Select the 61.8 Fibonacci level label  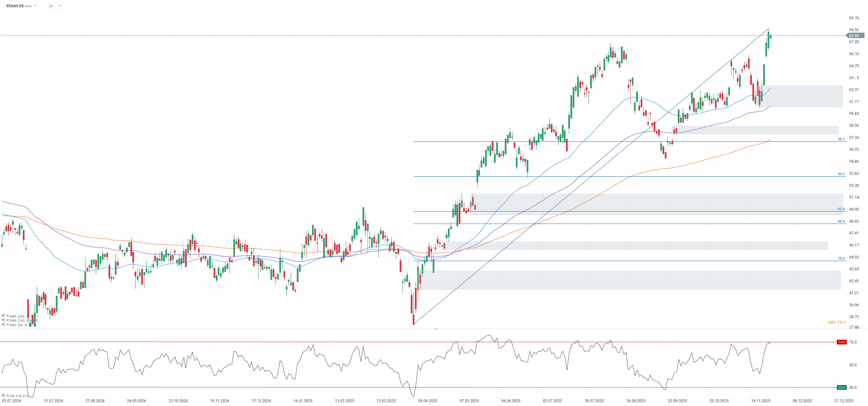[841, 209]
